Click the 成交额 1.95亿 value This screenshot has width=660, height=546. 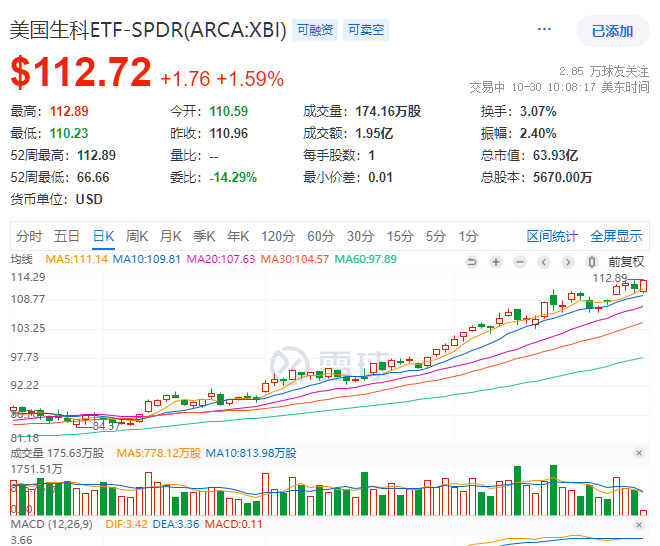(x=374, y=133)
